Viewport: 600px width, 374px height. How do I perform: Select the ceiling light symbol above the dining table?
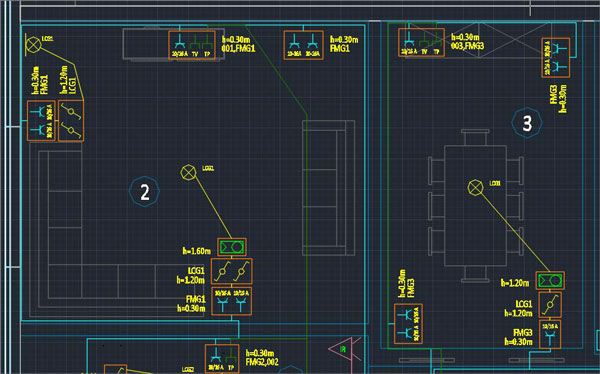pyautogui.click(x=476, y=188)
